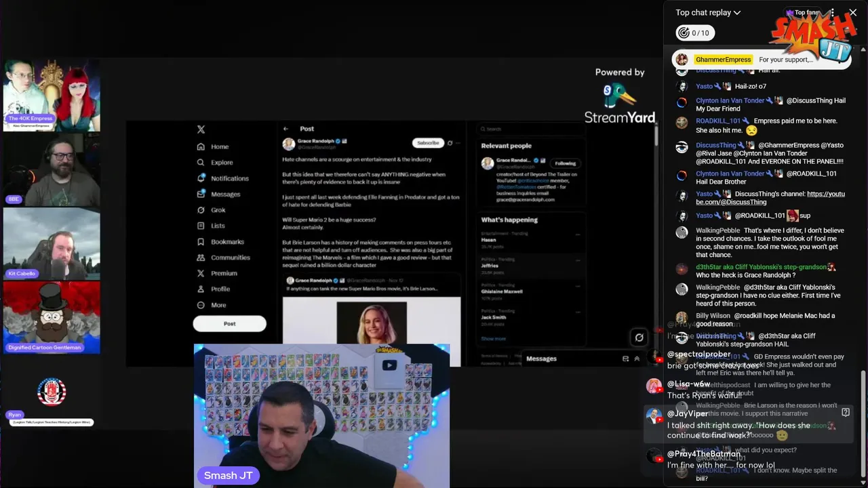
Task: Open Grace Randolph's avatar on the post
Action: point(288,144)
